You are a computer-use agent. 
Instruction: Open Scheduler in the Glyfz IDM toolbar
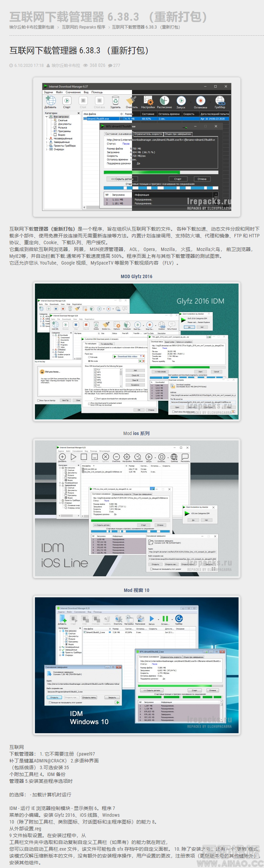(x=127, y=325)
